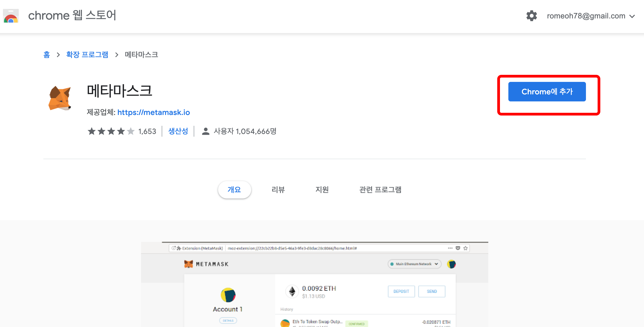Screen dimensions: 644x327
Task: Click the 1,653 ratings count
Action: pos(147,132)
